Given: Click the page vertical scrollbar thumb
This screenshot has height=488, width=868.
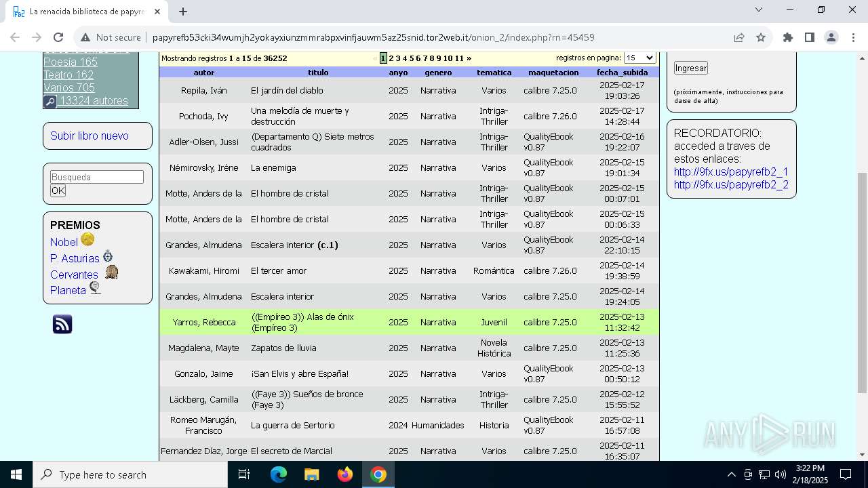Looking at the screenshot, I should 862,283.
